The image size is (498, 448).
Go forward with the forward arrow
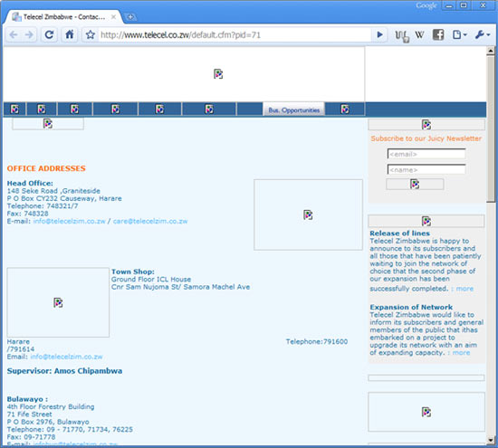(x=29, y=34)
